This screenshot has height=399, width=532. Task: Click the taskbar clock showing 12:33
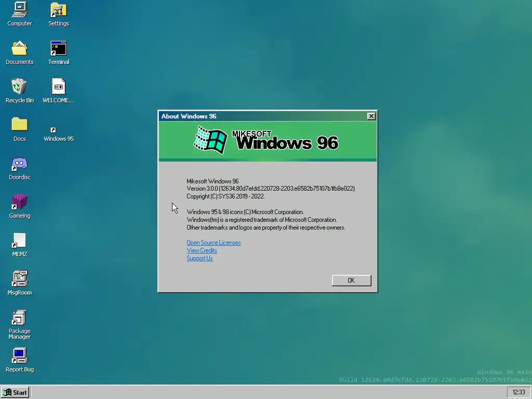click(518, 392)
